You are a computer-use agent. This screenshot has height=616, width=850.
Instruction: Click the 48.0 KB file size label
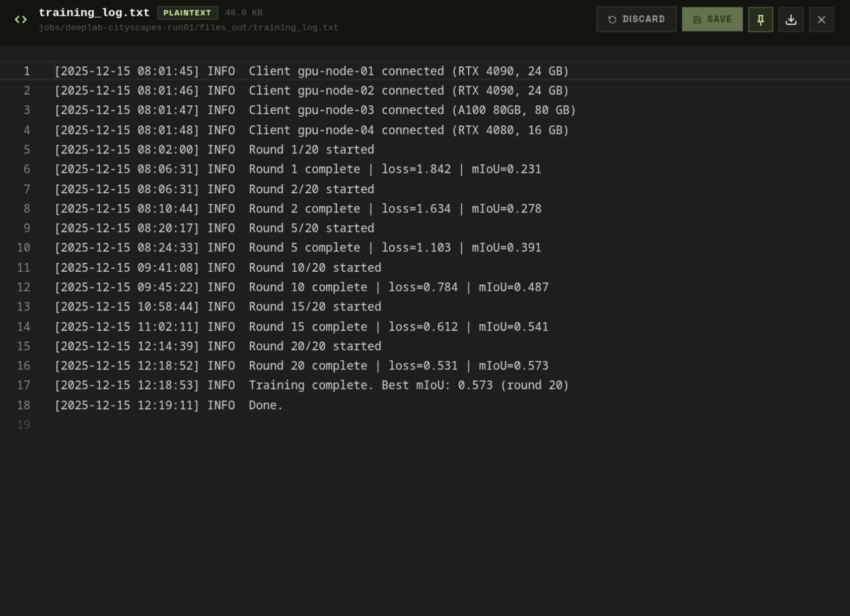[244, 13]
